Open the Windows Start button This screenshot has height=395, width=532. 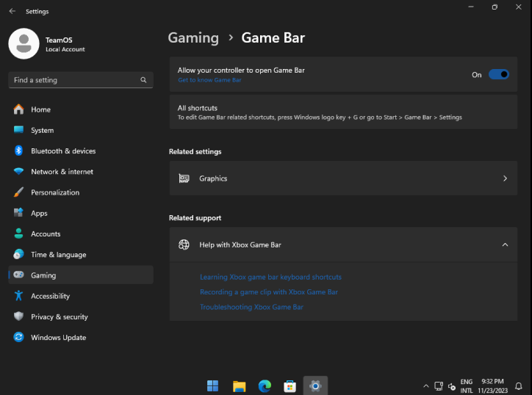213,386
